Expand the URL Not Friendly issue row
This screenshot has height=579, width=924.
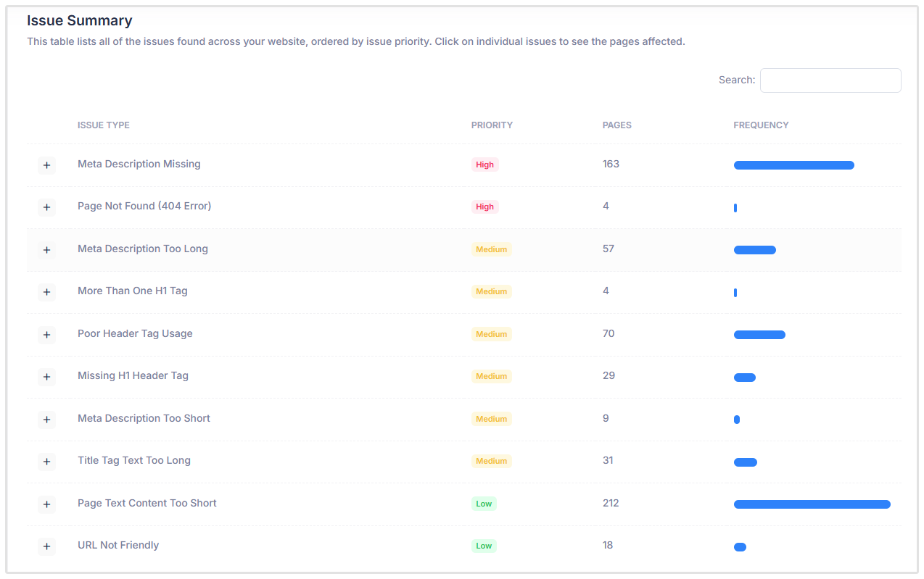pos(46,547)
